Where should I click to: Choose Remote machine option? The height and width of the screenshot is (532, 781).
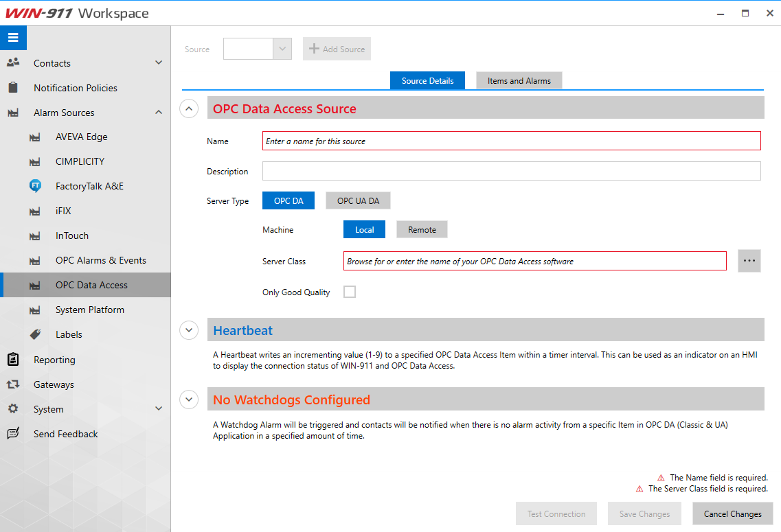pos(422,229)
